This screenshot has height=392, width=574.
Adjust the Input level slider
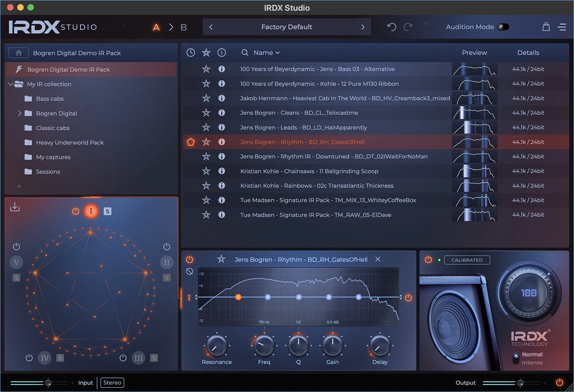pos(48,383)
